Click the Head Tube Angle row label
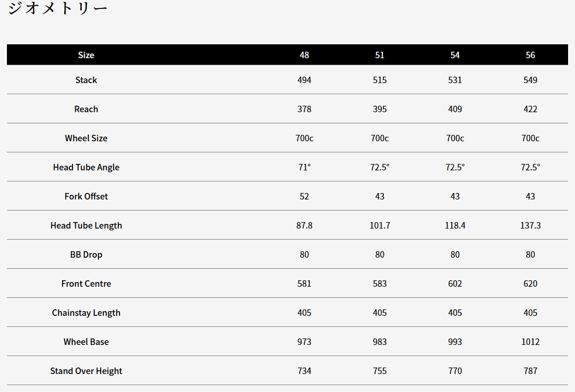The height and width of the screenshot is (392, 575). (86, 167)
